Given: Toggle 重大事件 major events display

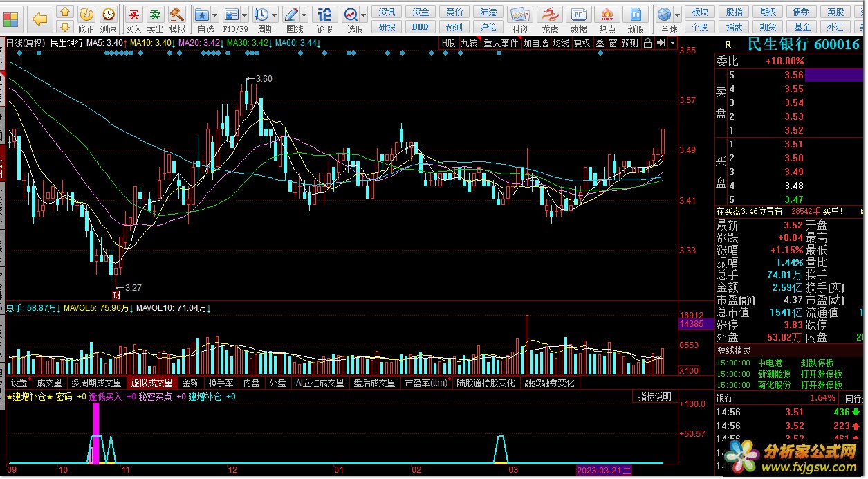Looking at the screenshot, I should (x=501, y=43).
